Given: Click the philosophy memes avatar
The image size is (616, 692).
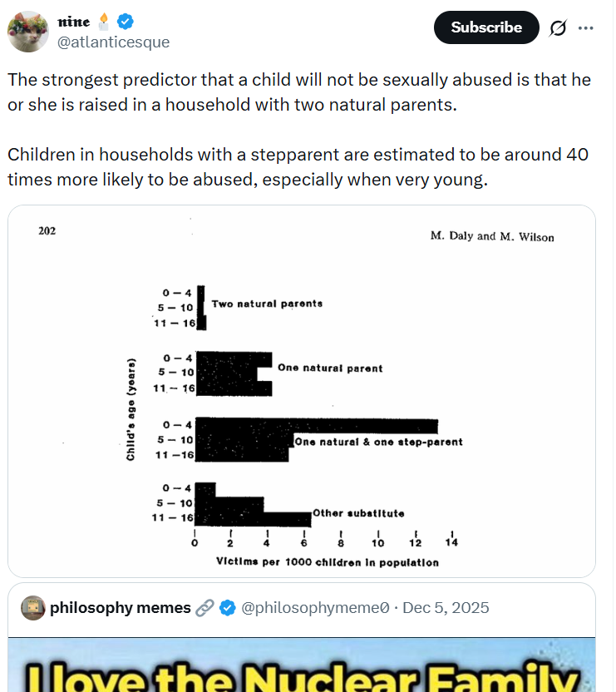Looking at the screenshot, I should click(32, 608).
